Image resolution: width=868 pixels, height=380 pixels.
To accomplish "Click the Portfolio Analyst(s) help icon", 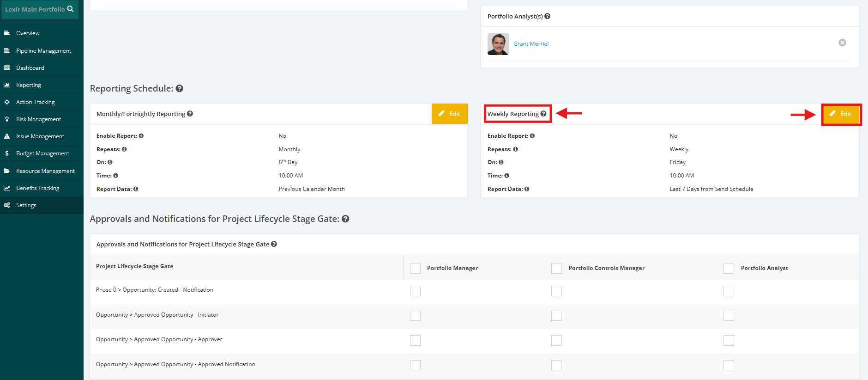I will coord(547,16).
